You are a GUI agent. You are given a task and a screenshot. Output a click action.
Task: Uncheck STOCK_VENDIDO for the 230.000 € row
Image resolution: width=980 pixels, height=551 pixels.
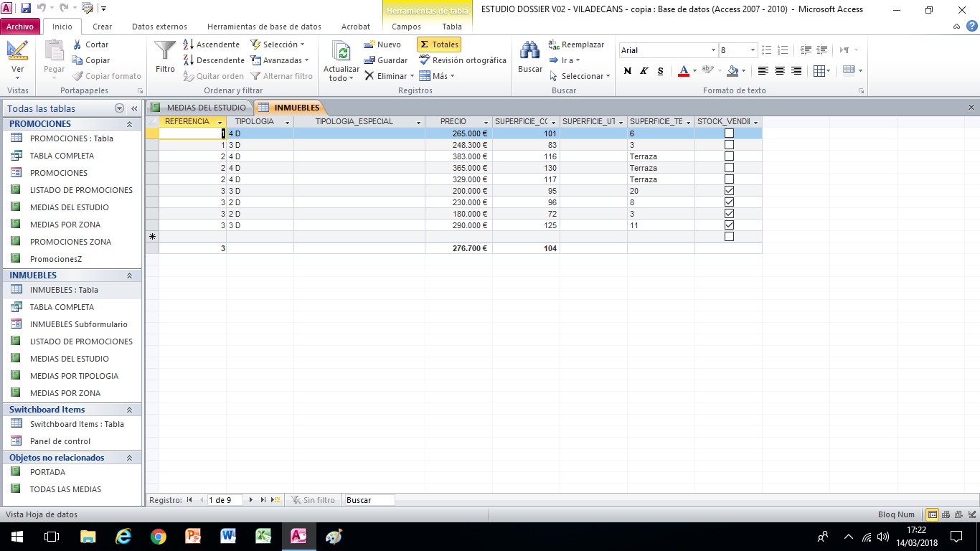[729, 202]
